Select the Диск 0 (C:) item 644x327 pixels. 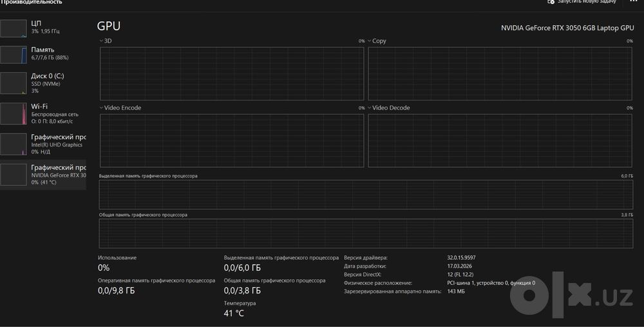pos(43,83)
